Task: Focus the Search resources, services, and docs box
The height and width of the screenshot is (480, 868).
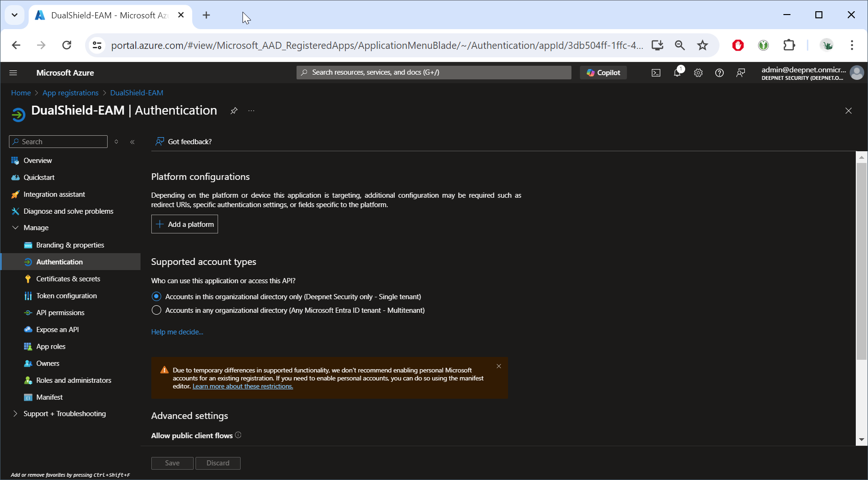Action: pyautogui.click(x=434, y=72)
